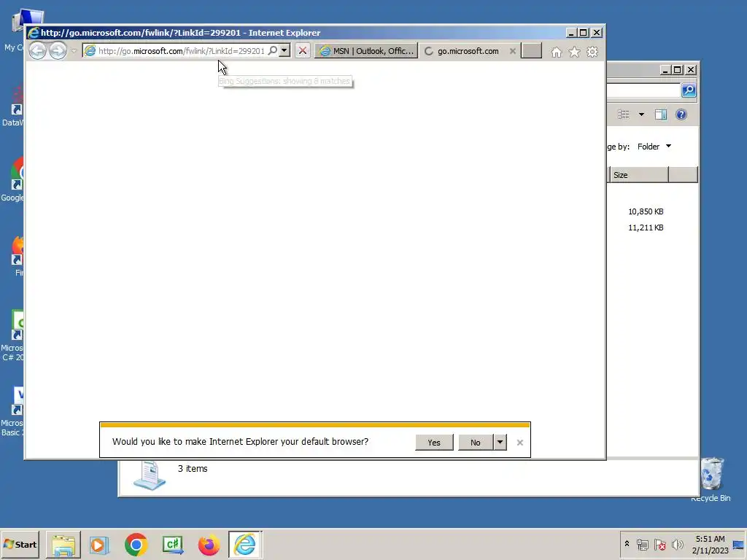The width and height of the screenshot is (747, 560).
Task: Select the 10,850 KB file size entry
Action: point(646,211)
